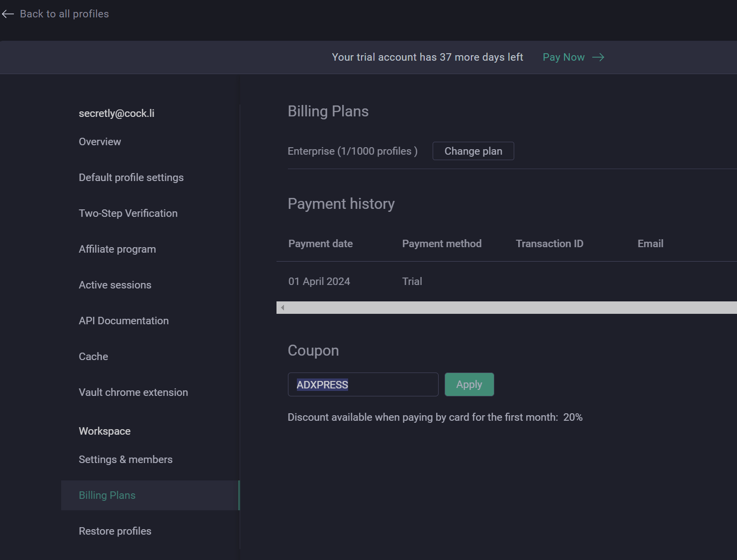Go to Settings & members

point(125,460)
